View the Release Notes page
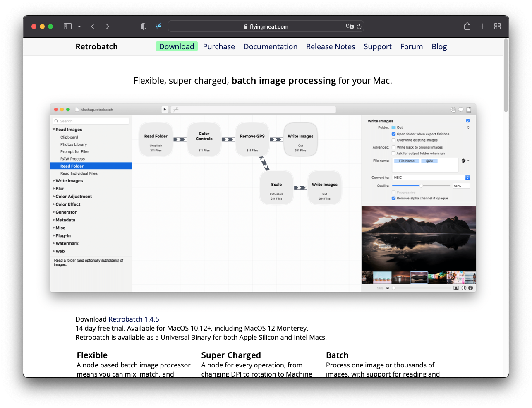The image size is (532, 408). pos(331,47)
